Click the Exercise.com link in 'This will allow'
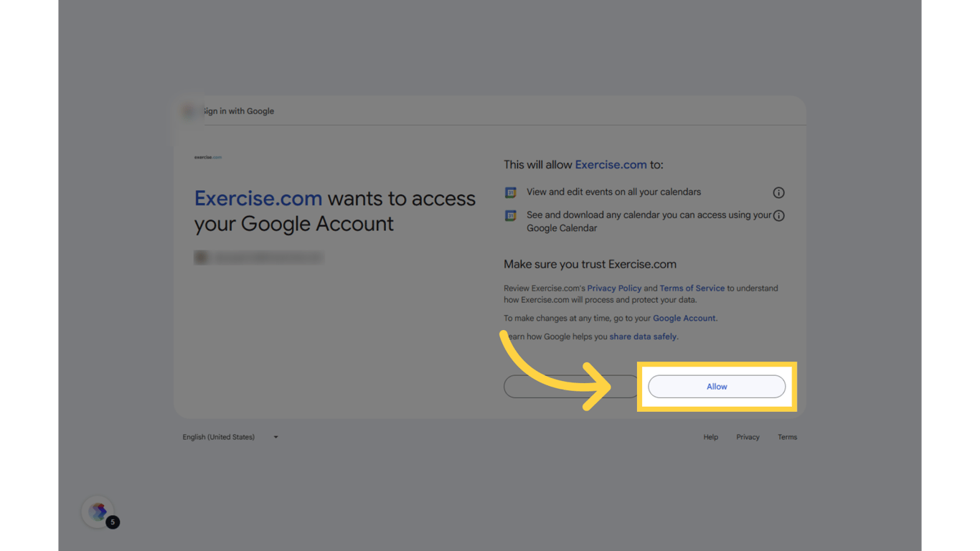Viewport: 980px width, 551px height. click(x=611, y=164)
